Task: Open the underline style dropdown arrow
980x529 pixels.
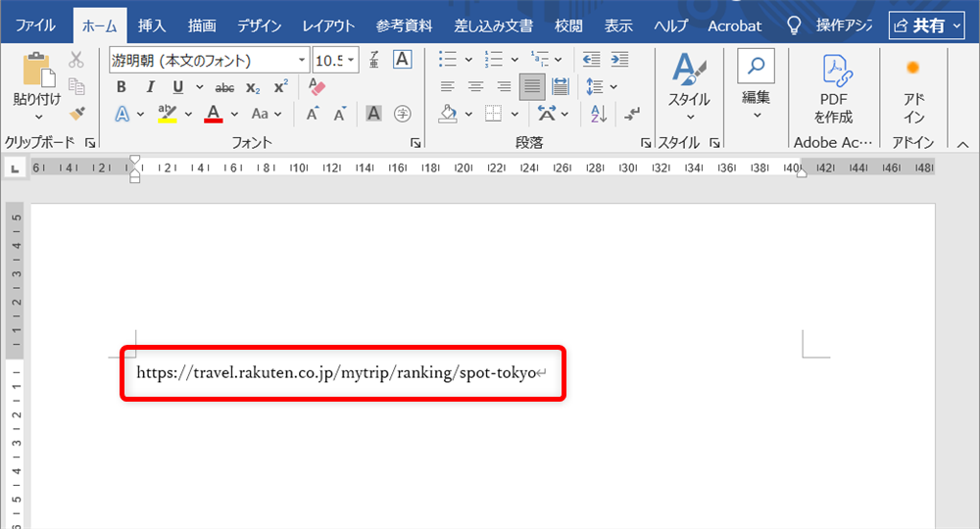Action: coord(199,87)
